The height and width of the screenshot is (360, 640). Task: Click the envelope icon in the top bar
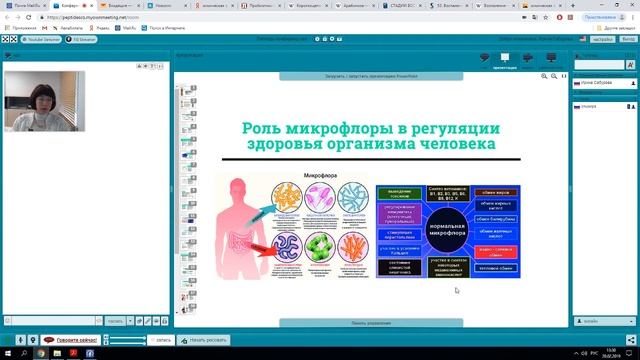tap(339, 39)
